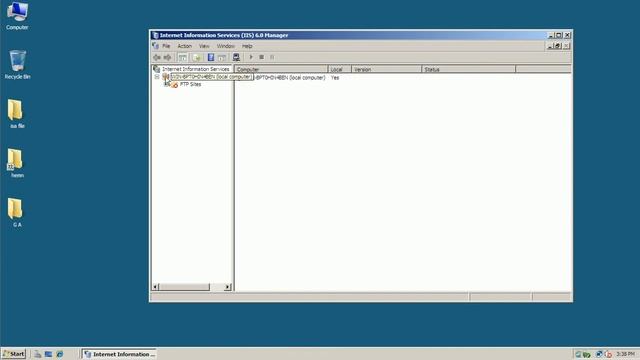Select Internet Information Services root node
Viewport: 640px width, 360px height.
(x=196, y=69)
